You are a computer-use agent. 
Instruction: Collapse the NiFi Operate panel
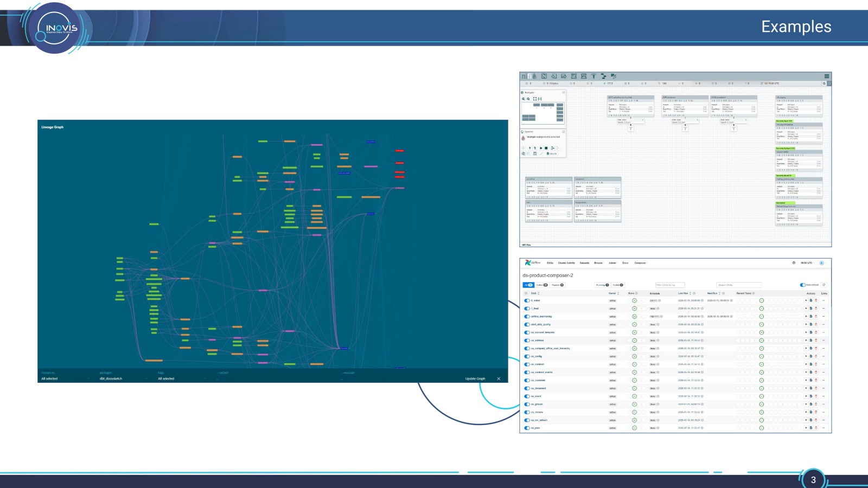(564, 132)
